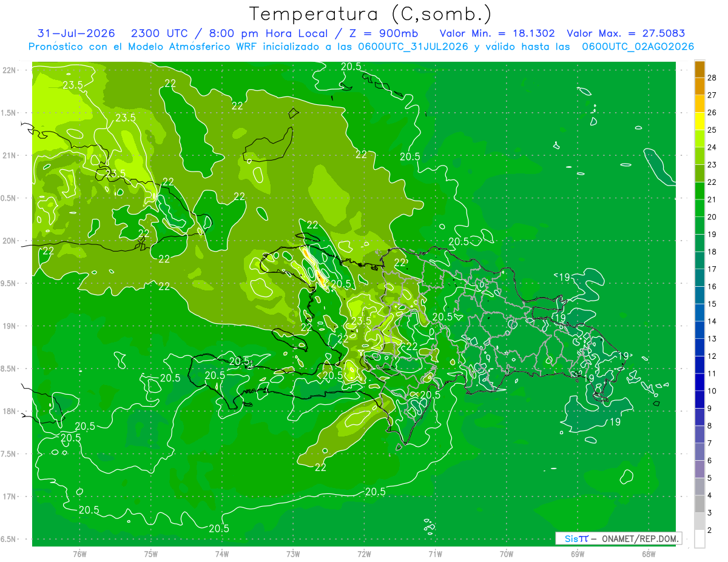Click the '71W' longitude axis label

[x=435, y=554]
